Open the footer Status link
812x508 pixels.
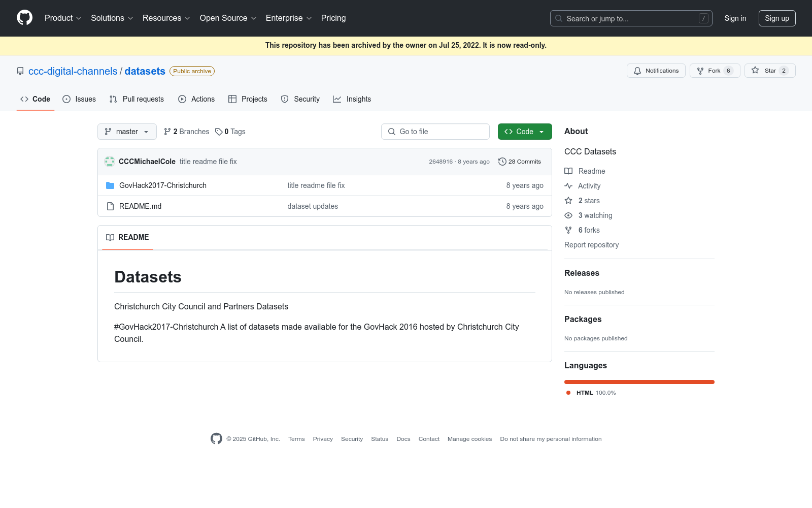(x=380, y=439)
